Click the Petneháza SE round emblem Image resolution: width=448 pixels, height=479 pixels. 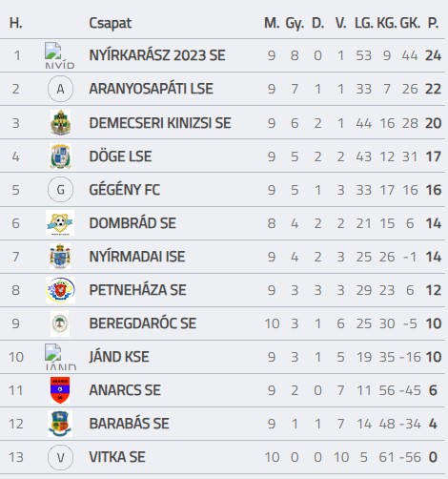pyautogui.click(x=60, y=290)
